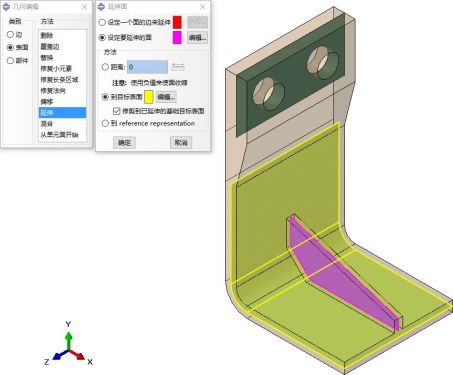
Task: Click the magenta face-selection color swatch
Action: pos(177,37)
